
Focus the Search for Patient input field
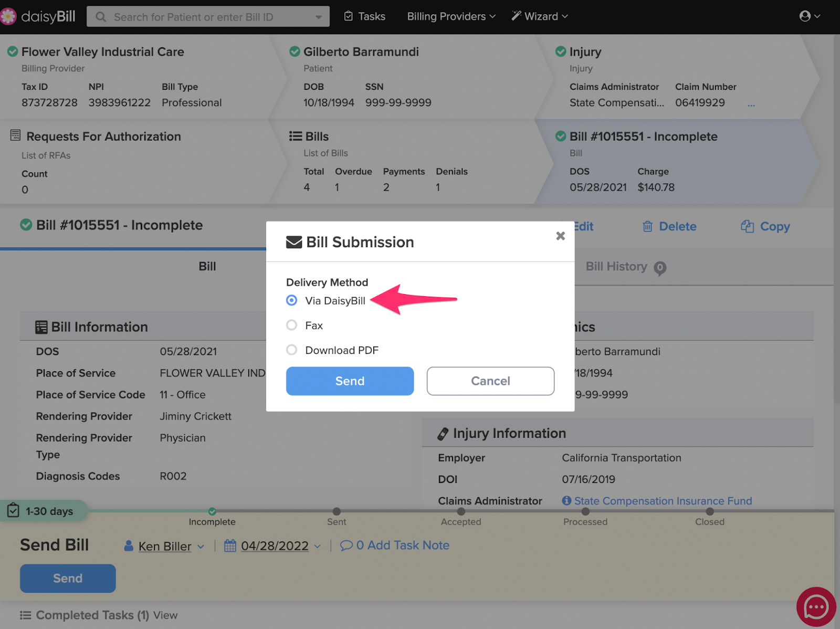click(208, 17)
